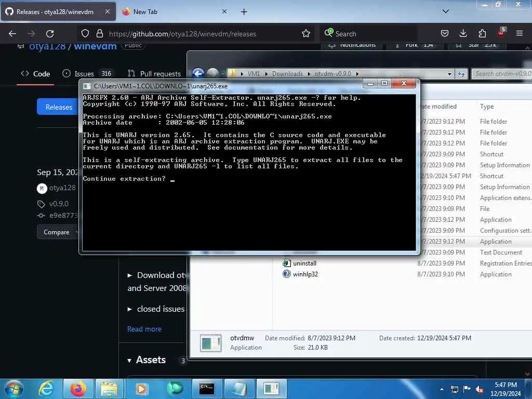
Task: Switch to Releases otya128/winevdm tab
Action: pos(58,11)
